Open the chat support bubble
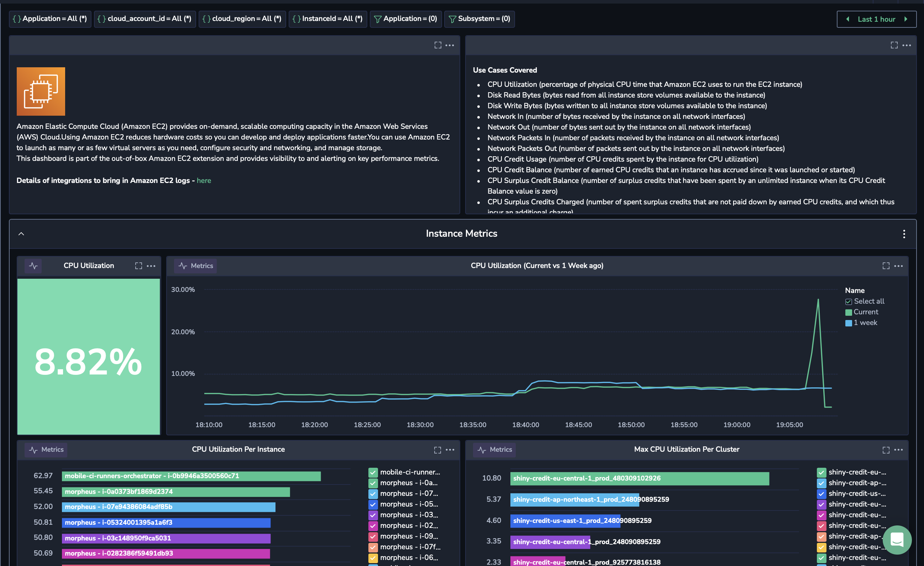 pyautogui.click(x=897, y=540)
